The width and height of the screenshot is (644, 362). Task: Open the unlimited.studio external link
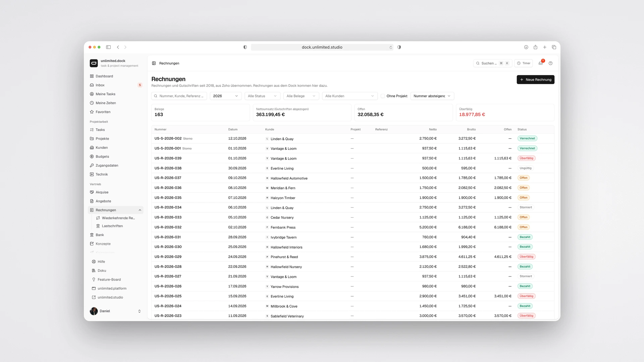coord(116,297)
